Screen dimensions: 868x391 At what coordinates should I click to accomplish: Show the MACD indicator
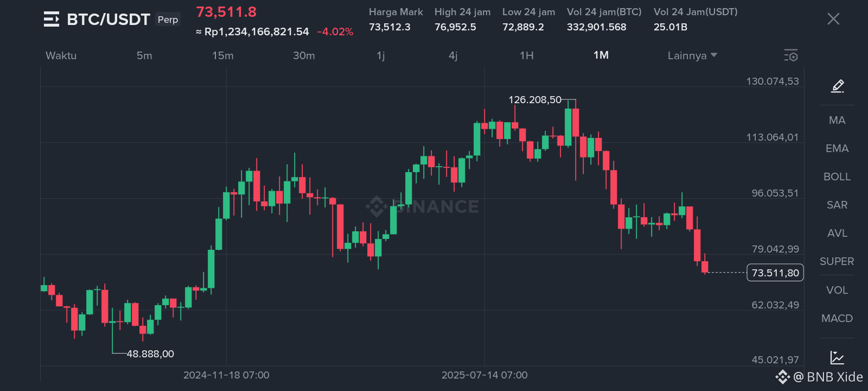(837, 318)
